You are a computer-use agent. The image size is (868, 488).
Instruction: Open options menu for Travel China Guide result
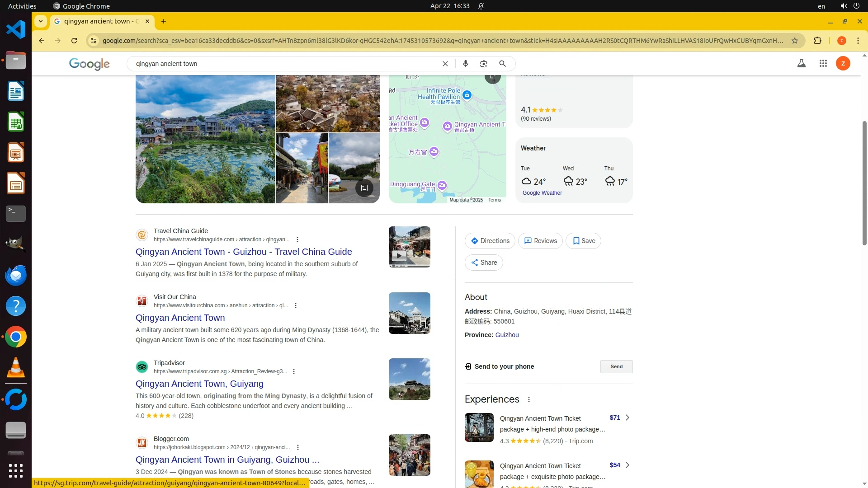coord(297,239)
